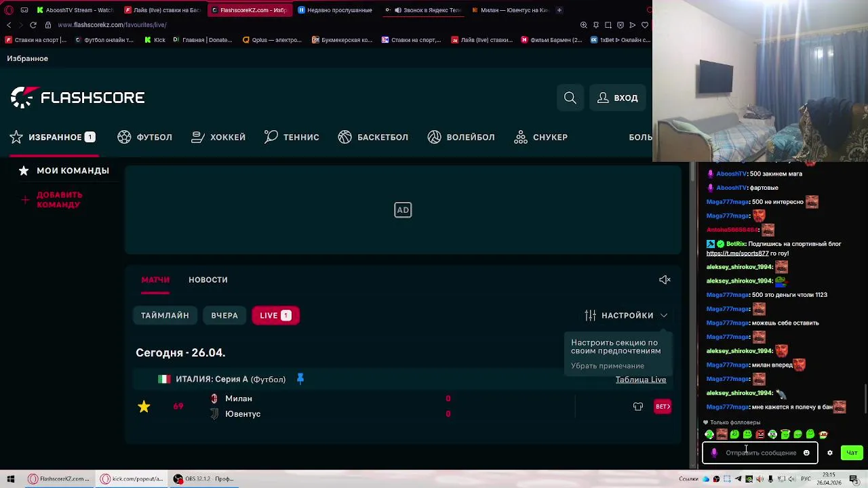The image size is (868, 488).
Task: Click the red BET button in match row
Action: point(663,407)
